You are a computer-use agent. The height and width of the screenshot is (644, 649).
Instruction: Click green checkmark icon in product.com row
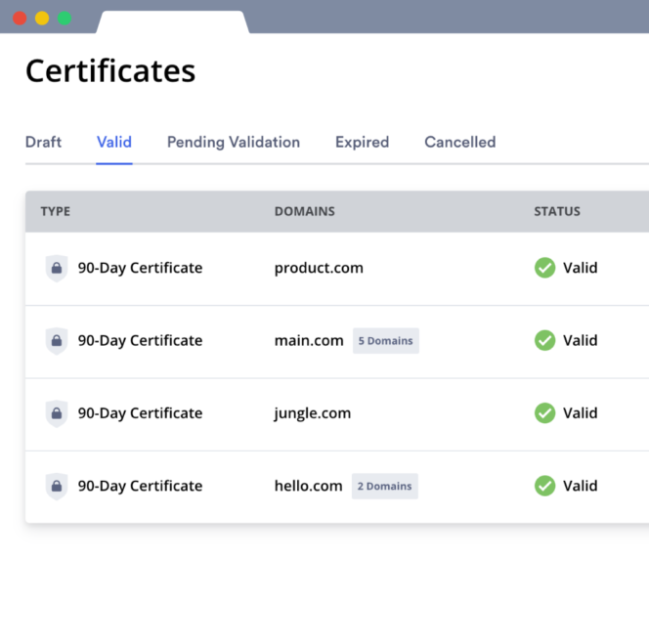(x=544, y=268)
